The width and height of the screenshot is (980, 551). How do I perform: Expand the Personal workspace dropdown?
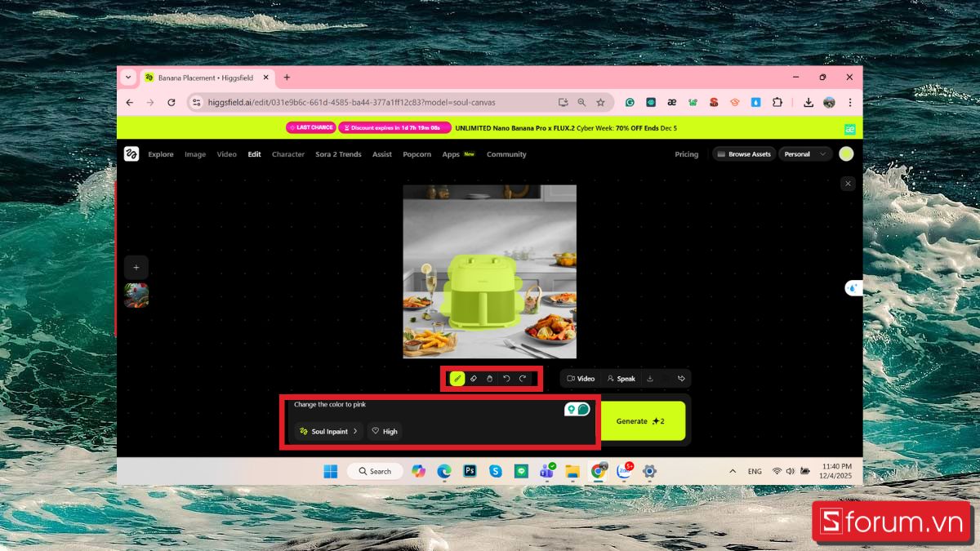(805, 153)
